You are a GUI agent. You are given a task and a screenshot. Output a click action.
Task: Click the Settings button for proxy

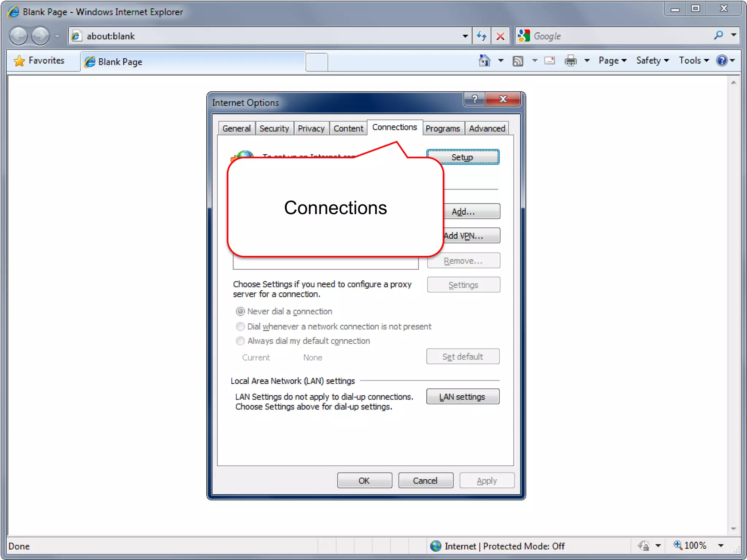[463, 285]
